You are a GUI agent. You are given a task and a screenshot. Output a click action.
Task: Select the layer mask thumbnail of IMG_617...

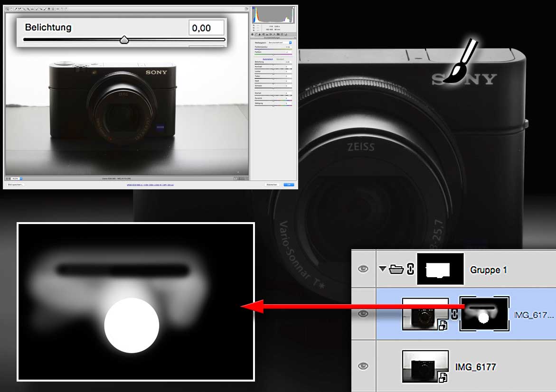pyautogui.click(x=484, y=314)
